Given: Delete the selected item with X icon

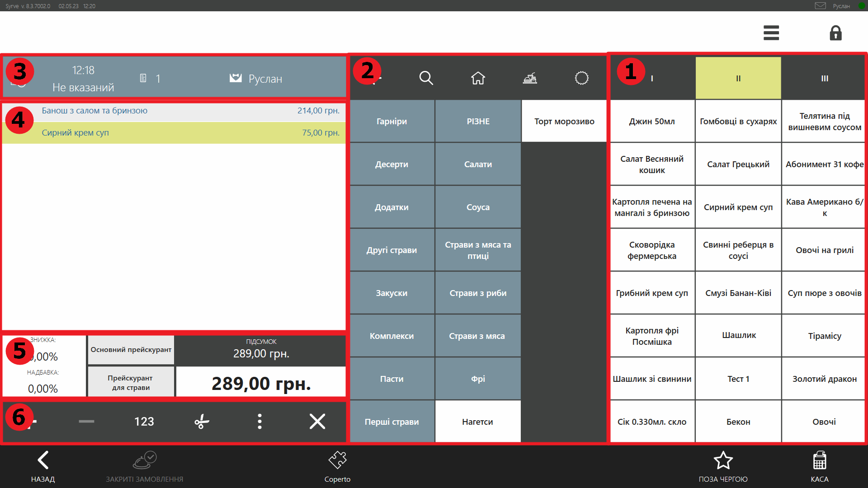Looking at the screenshot, I should (317, 421).
